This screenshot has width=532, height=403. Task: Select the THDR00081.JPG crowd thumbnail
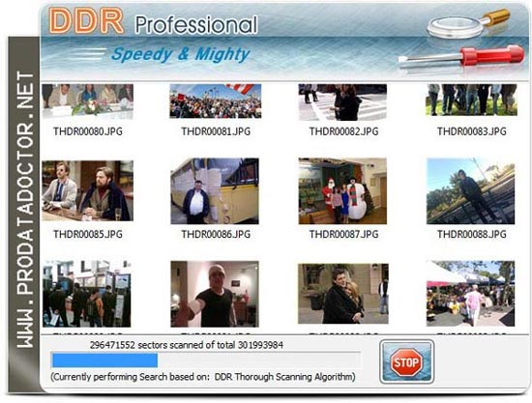click(216, 101)
